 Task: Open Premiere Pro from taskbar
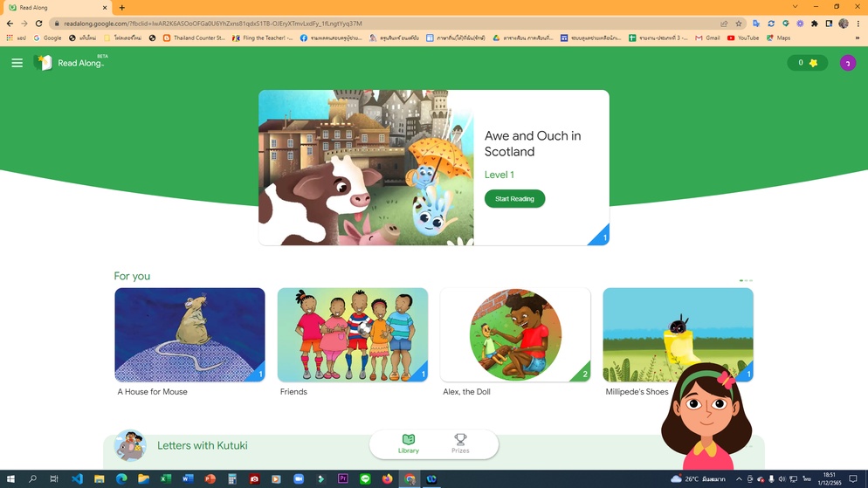click(x=342, y=478)
